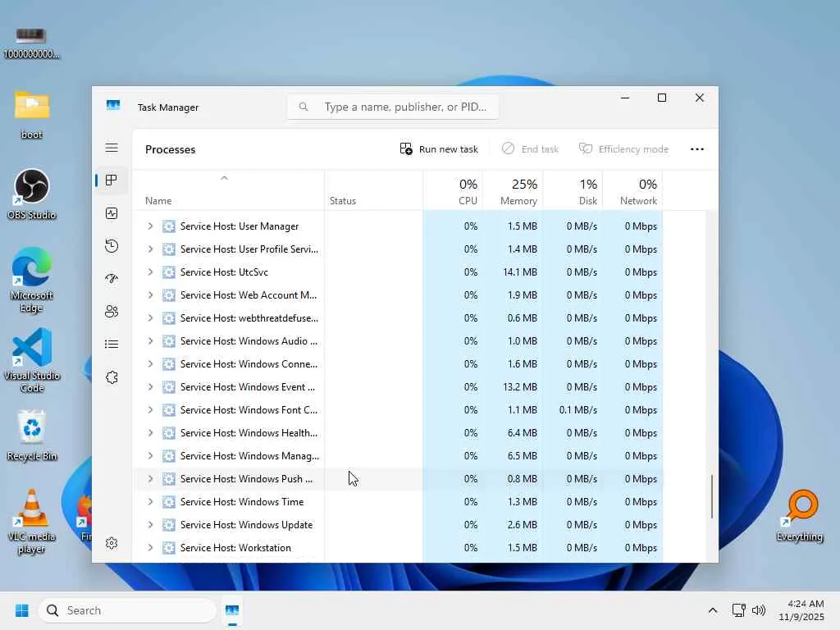
Task: Open the Recycle Bin desktop icon
Action: point(32,435)
